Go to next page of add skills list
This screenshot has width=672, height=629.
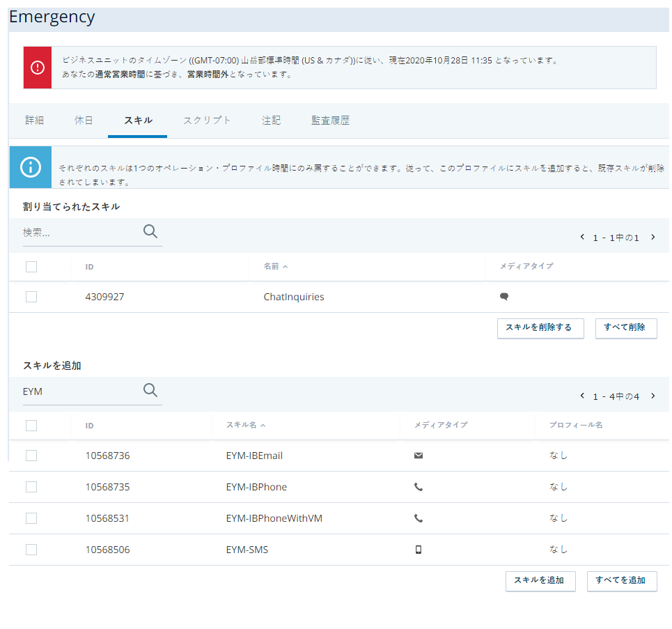pos(653,396)
